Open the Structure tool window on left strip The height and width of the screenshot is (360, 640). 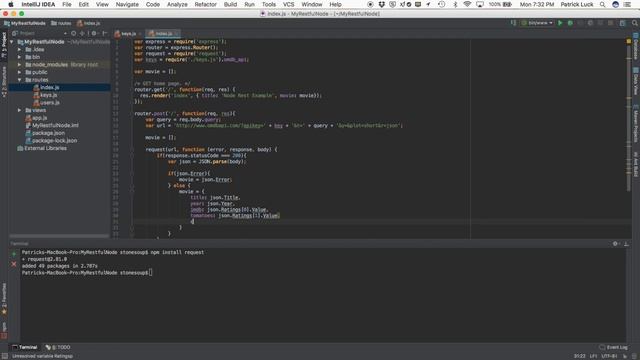tap(4, 82)
